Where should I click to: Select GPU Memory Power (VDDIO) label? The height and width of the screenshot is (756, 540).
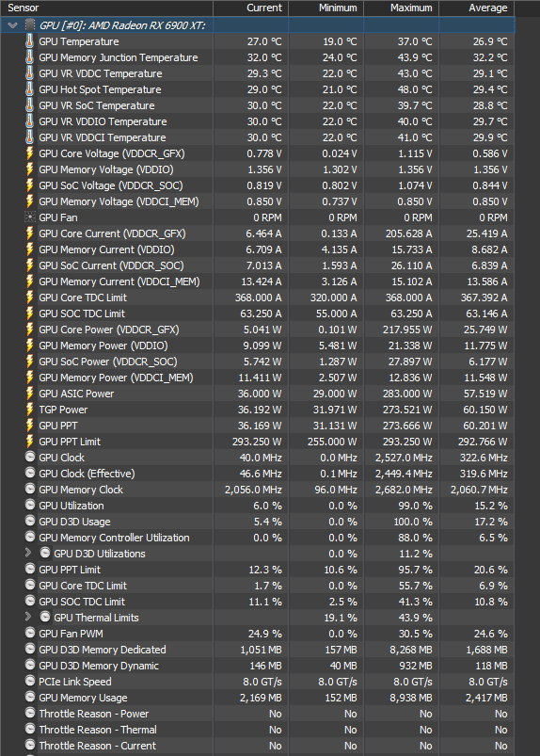103,346
